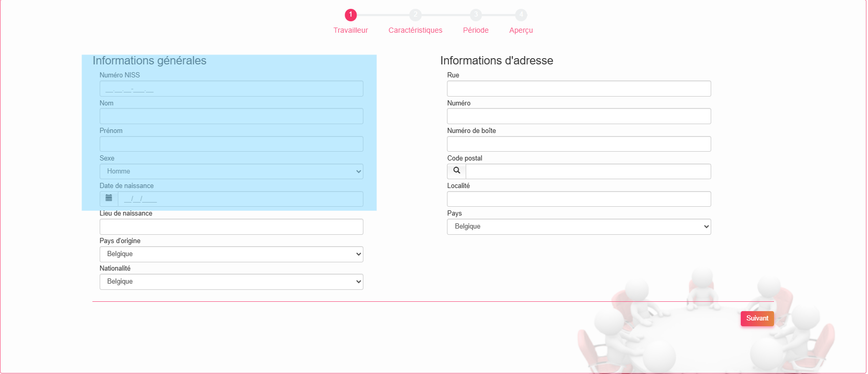868x374 pixels.
Task: Switch to the Caractéristiques step label
Action: (415, 30)
